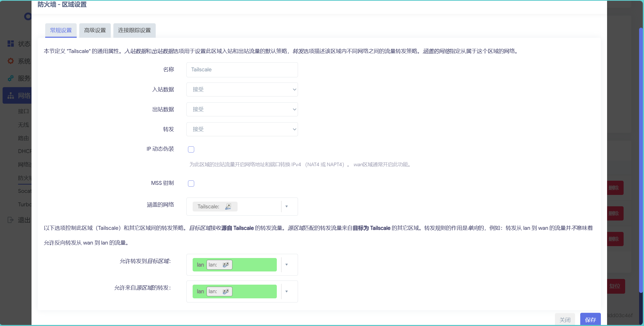Open the 转发 policy dropdown
This screenshot has height=326, width=644.
coord(242,129)
